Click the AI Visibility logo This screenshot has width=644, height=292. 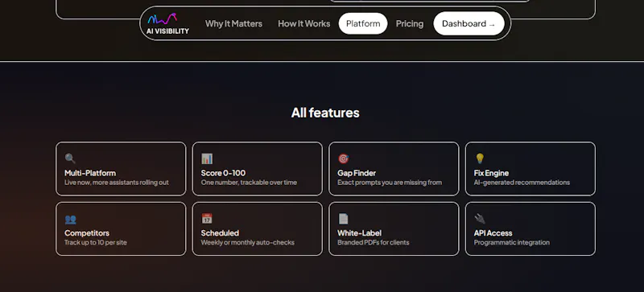[167, 23]
